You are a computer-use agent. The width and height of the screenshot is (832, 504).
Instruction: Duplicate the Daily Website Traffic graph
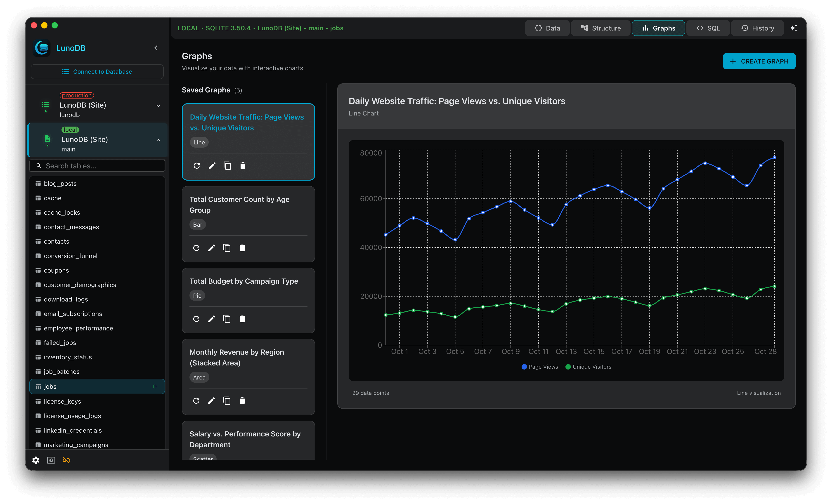(x=227, y=165)
